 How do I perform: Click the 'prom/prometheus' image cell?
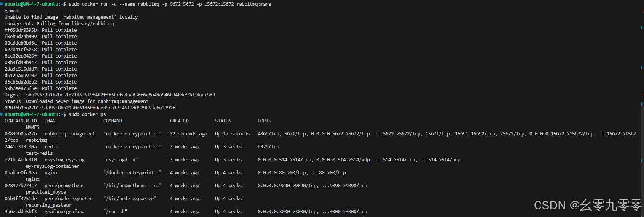click(65, 186)
